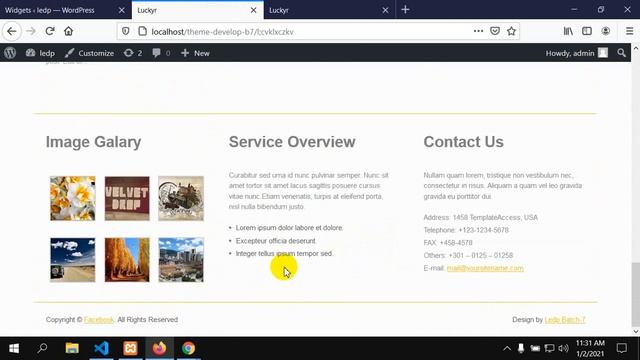Close the active Luckyr tab

click(253, 10)
